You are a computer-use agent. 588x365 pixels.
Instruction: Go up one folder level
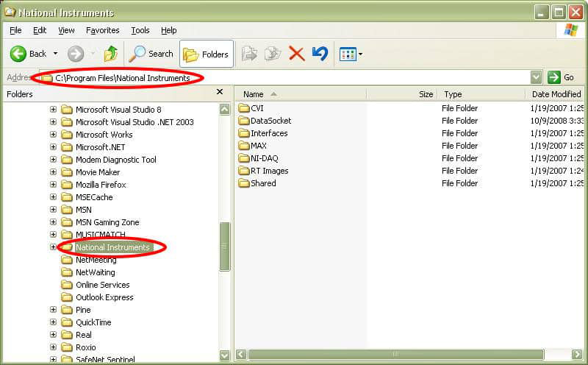coord(111,54)
